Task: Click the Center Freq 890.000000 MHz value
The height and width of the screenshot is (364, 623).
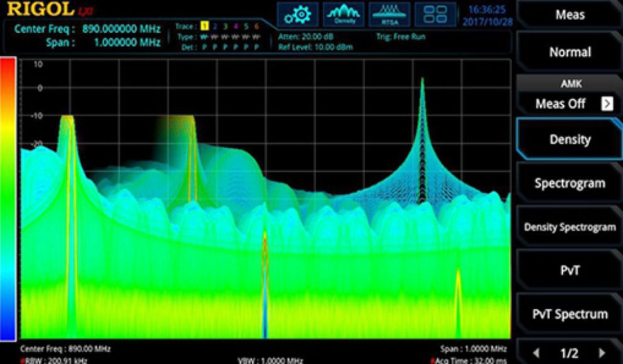Action: (121, 29)
